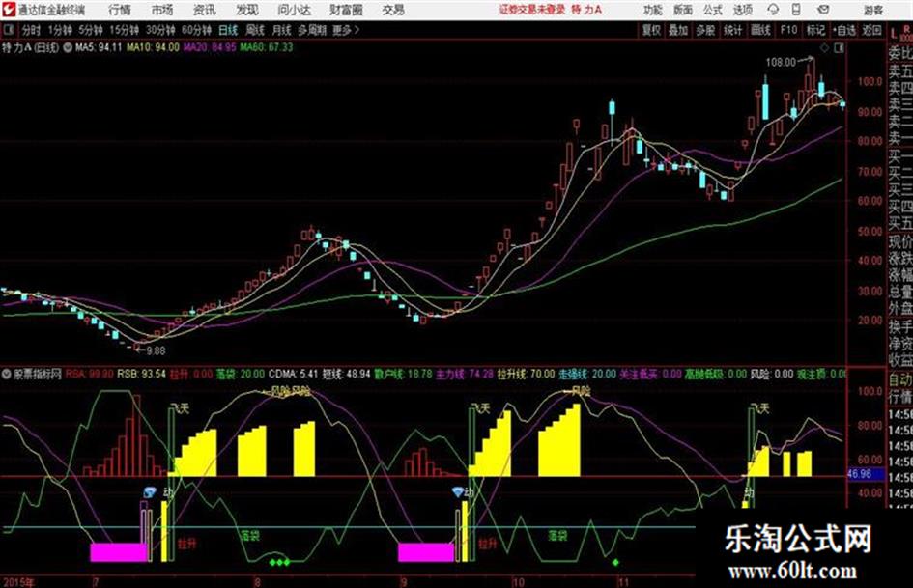
Task: Open the F10 company info
Action: pyautogui.click(x=788, y=30)
